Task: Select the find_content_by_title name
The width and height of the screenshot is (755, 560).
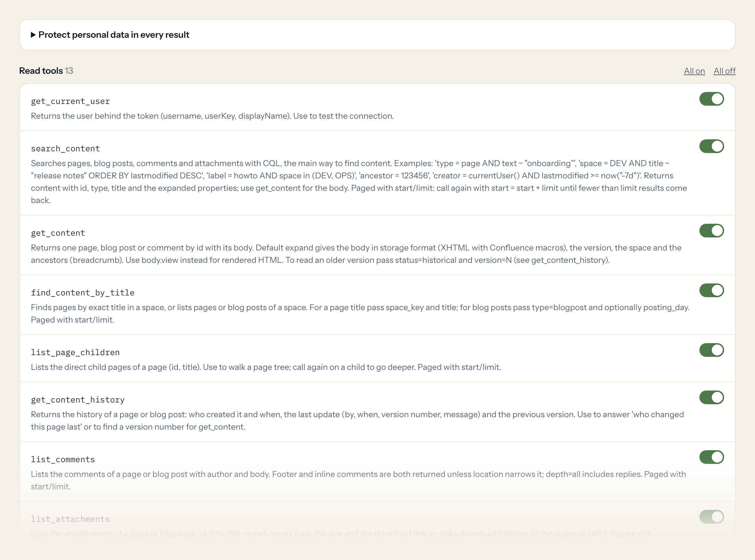Action: [83, 293]
